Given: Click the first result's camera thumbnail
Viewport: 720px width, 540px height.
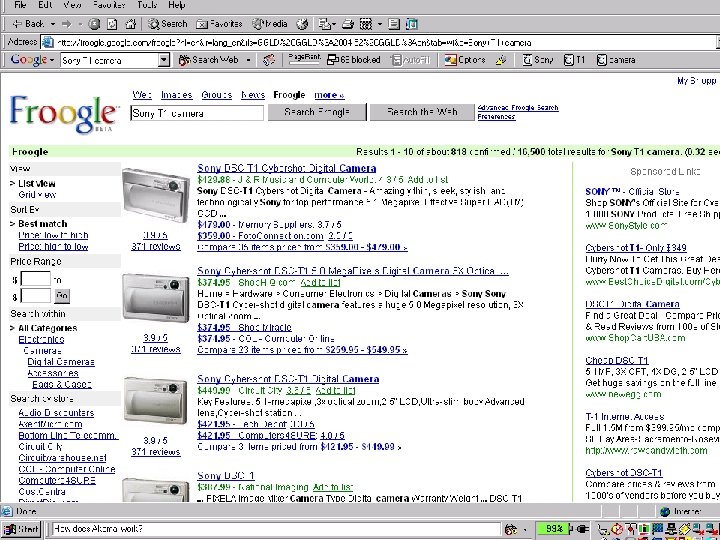Looking at the screenshot, I should 156,196.
